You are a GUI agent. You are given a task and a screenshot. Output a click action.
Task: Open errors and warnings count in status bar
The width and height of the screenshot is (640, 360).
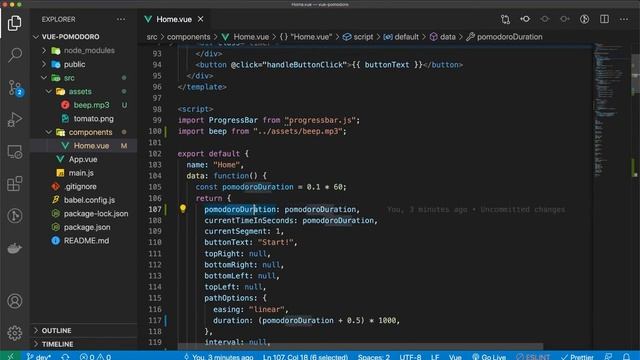click(x=95, y=356)
